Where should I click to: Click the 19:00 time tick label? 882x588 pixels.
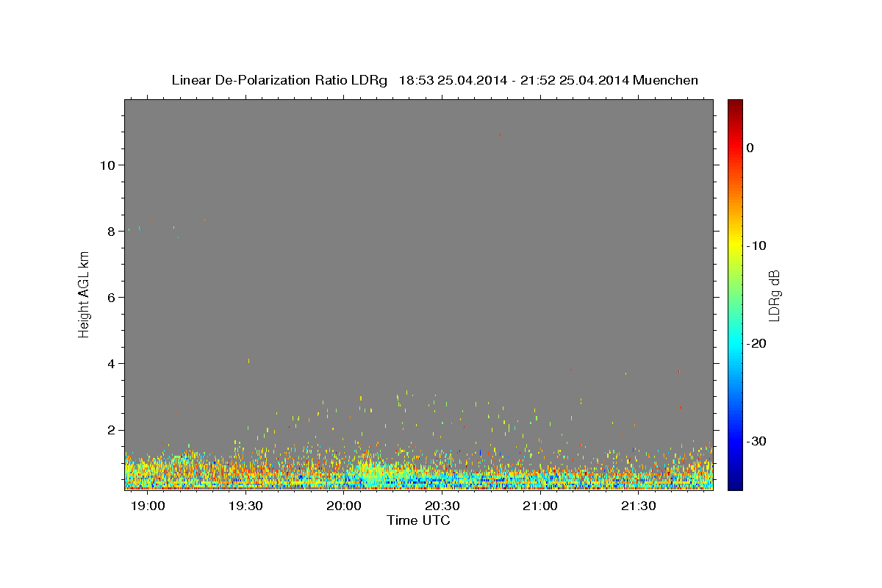147,506
